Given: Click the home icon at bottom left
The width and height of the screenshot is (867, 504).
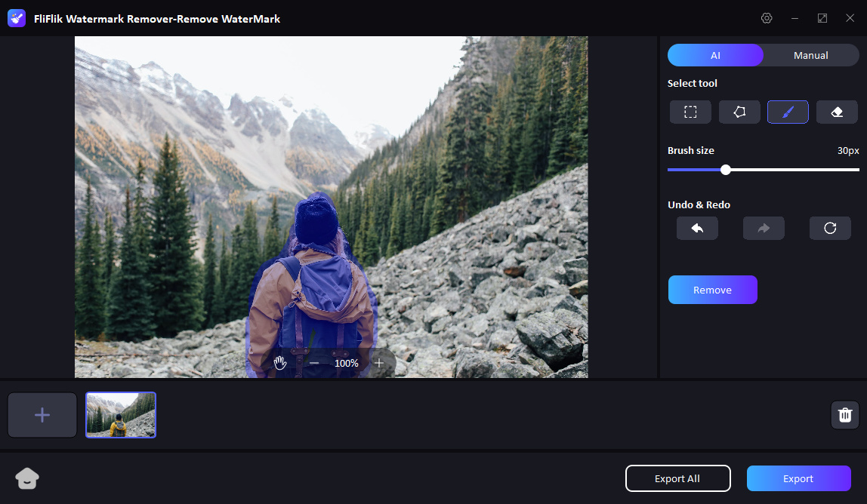Looking at the screenshot, I should (27, 478).
